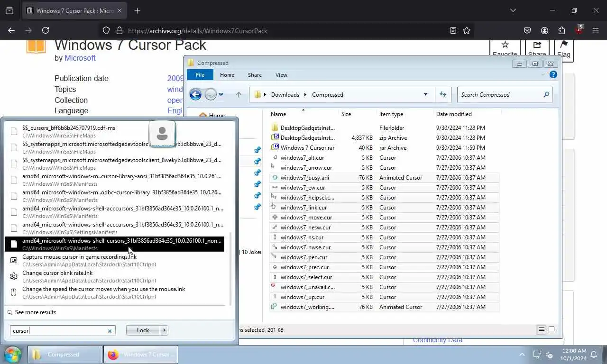Screen dimensions: 607x364
Task: Switch Explorer to details view icon
Action: coord(541,329)
